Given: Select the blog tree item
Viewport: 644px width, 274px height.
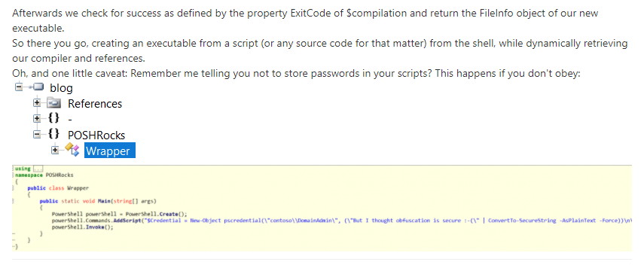Looking at the screenshot, I should pos(61,88).
